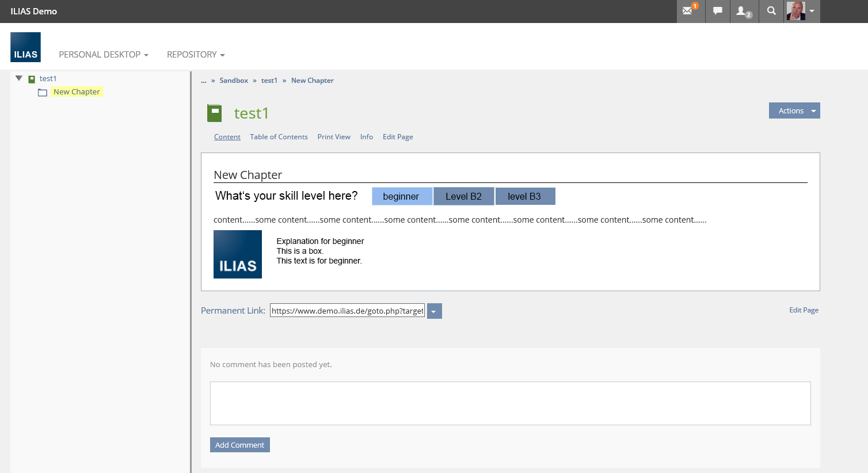This screenshot has width=868, height=473.
Task: Open the Actions dropdown
Action: tap(794, 110)
